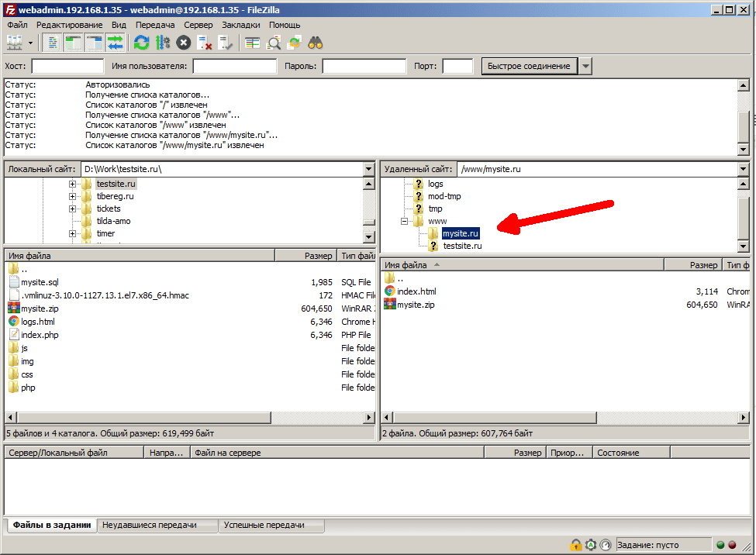
Task: Expand the tibereg.ru local tree folder
Action: coord(72,196)
